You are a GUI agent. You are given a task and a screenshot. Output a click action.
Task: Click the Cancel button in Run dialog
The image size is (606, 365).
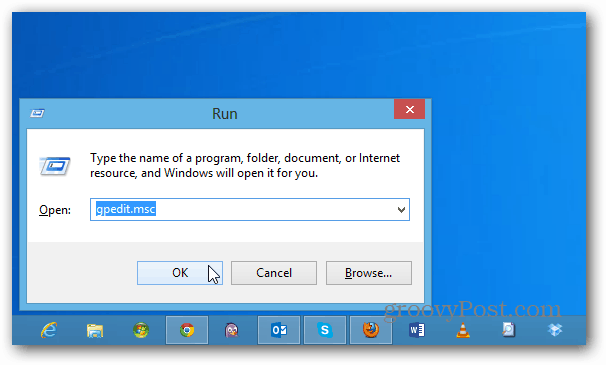click(274, 273)
